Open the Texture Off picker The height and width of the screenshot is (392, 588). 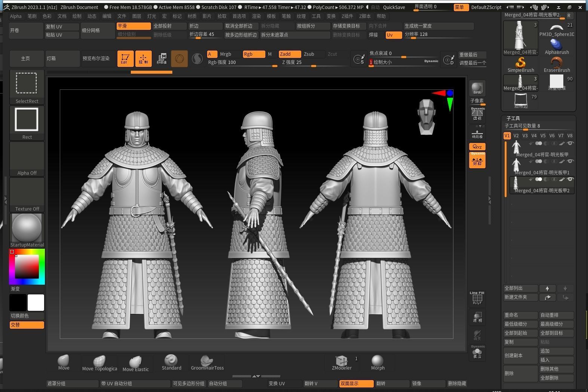27,195
